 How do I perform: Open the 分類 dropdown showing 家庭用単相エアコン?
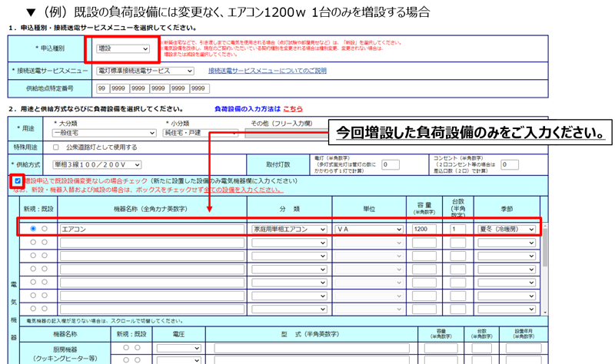(x=289, y=229)
